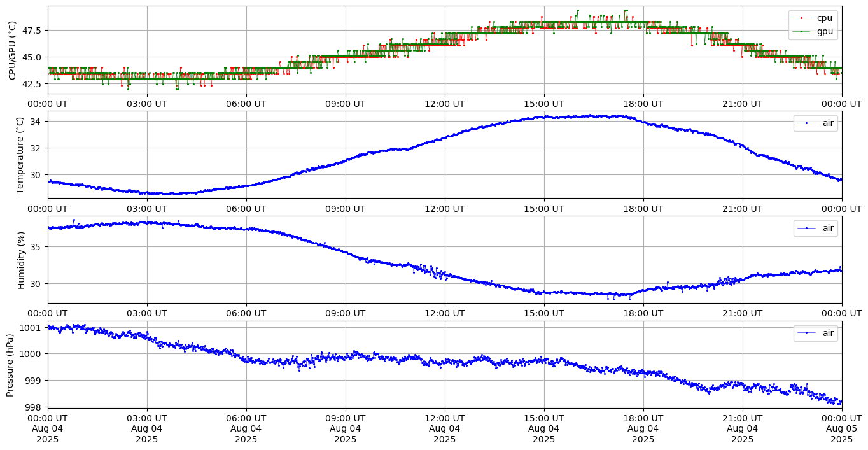Click '21:00 UT' tick under the Humidity plot
Viewport: 868px width, 450px height.
[x=743, y=313]
